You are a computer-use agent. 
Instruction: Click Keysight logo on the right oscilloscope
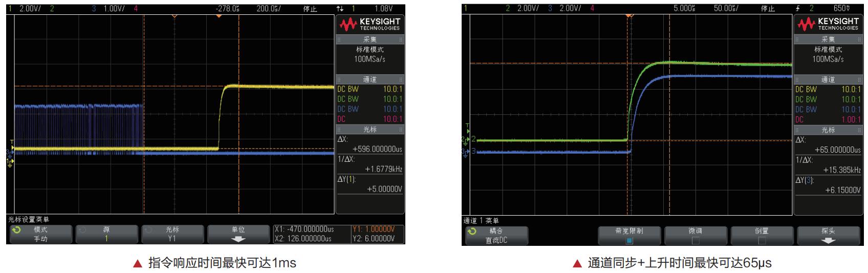coord(827,24)
